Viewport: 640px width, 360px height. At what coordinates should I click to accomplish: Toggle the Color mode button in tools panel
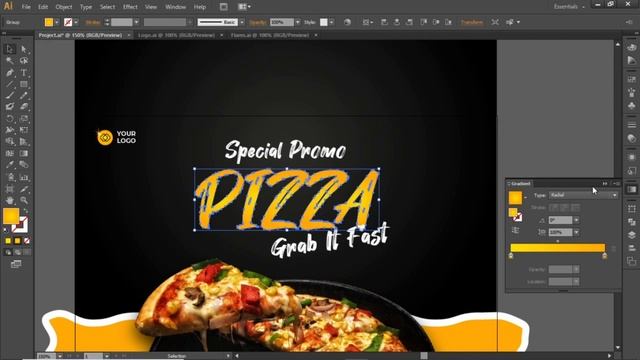(x=8, y=241)
